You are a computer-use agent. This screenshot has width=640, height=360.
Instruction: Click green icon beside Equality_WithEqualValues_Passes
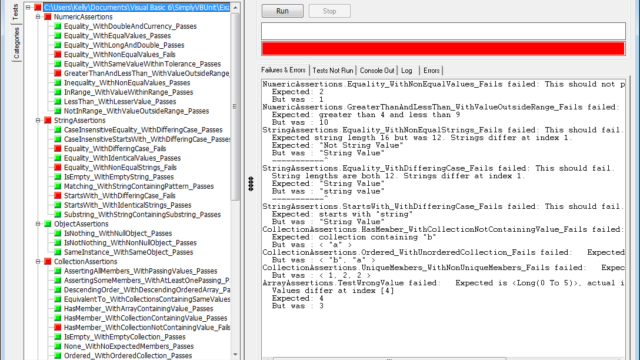coord(58,36)
